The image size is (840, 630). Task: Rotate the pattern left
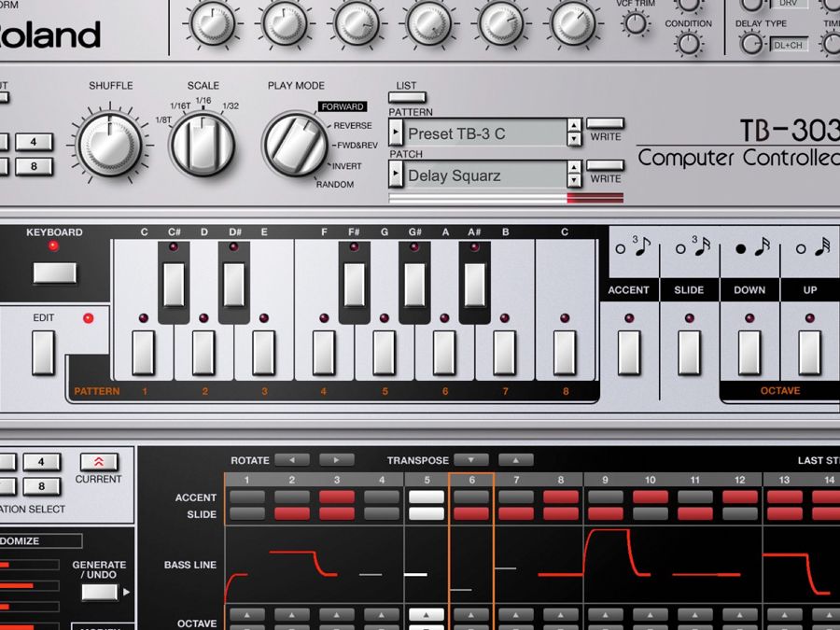coord(292,460)
